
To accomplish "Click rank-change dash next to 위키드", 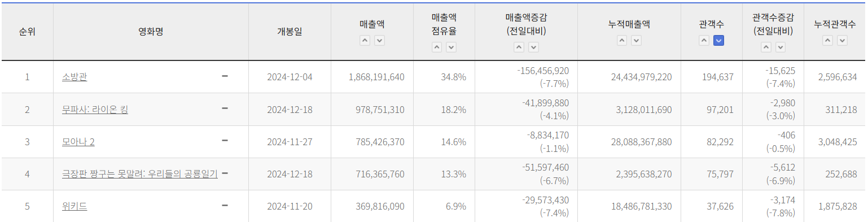I will point(225,205).
